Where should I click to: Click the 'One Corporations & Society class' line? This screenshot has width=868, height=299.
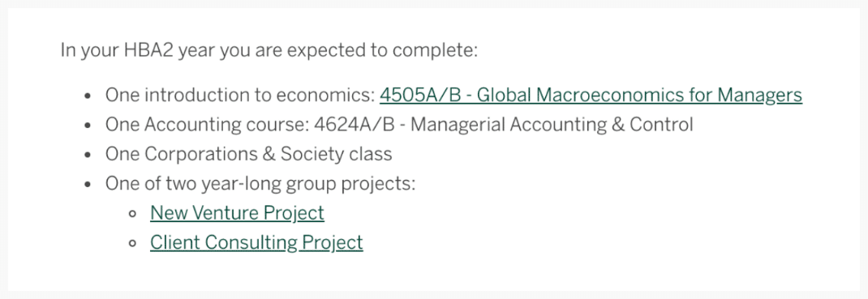tap(248, 154)
